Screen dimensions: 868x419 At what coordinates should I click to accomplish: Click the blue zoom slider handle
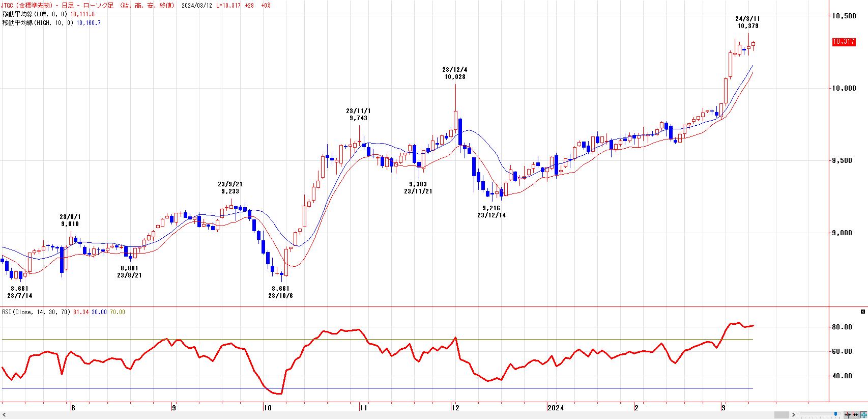tap(835, 414)
